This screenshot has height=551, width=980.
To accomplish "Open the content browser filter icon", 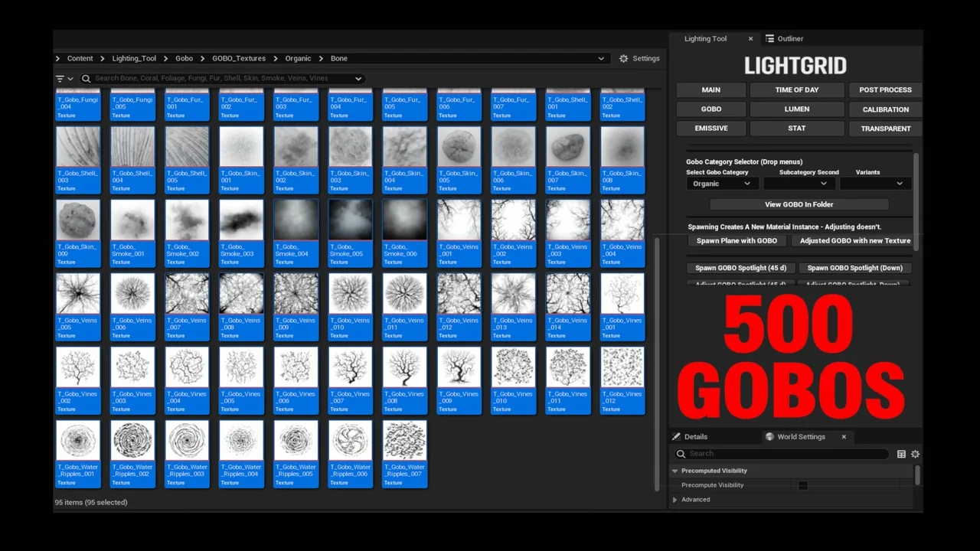I will pyautogui.click(x=60, y=77).
